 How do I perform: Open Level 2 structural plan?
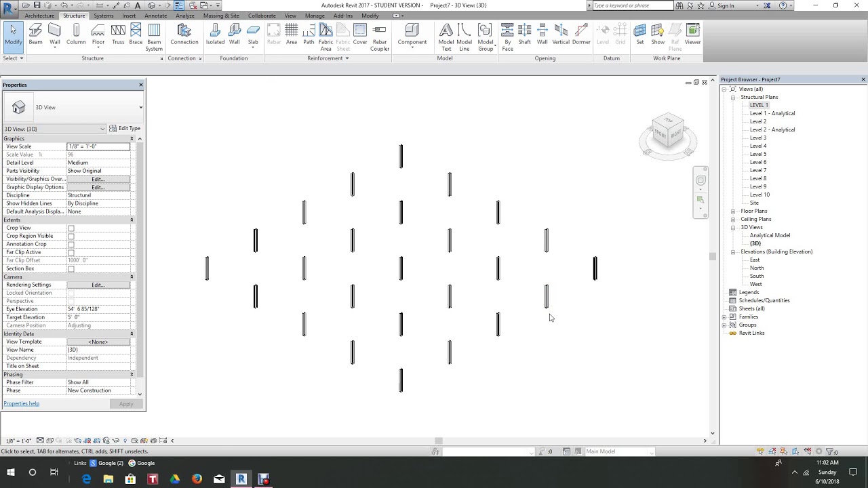tap(757, 122)
